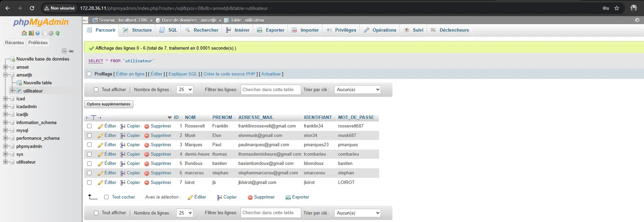
Task: Open the blue question-mark help icon
Action: point(37,33)
